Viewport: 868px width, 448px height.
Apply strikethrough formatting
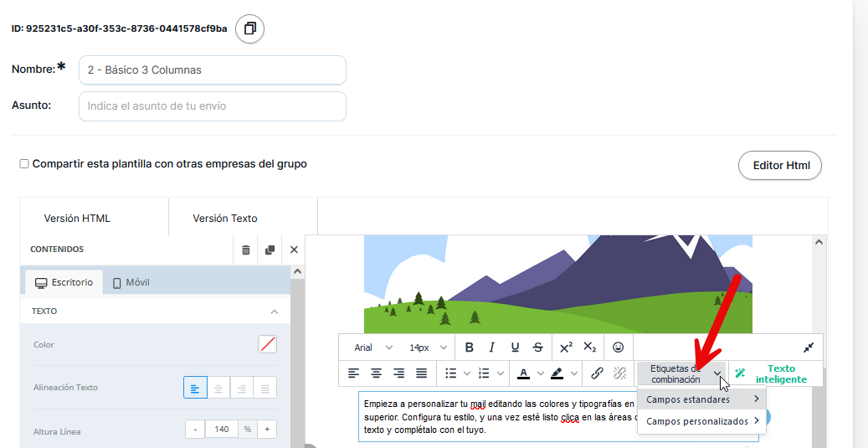point(537,348)
